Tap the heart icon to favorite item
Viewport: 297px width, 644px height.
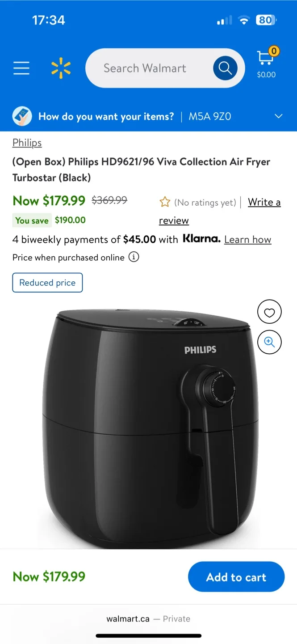coord(269,312)
